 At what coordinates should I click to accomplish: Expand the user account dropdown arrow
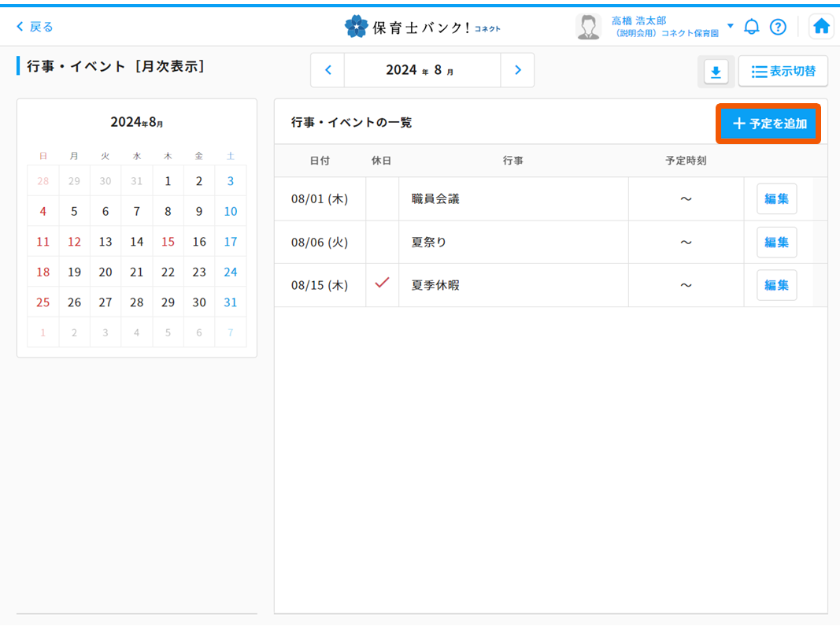[730, 26]
